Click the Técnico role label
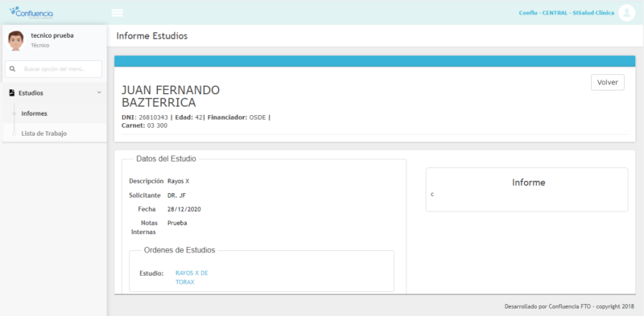 [x=39, y=46]
